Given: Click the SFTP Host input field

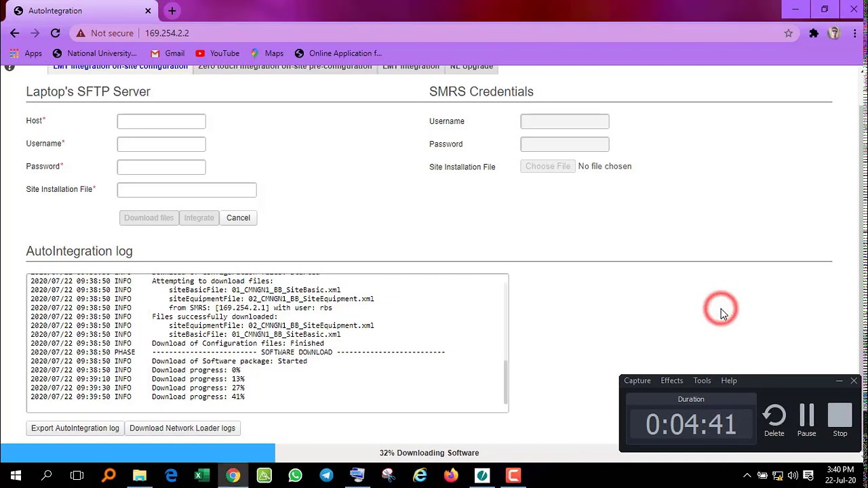Looking at the screenshot, I should coord(161,121).
